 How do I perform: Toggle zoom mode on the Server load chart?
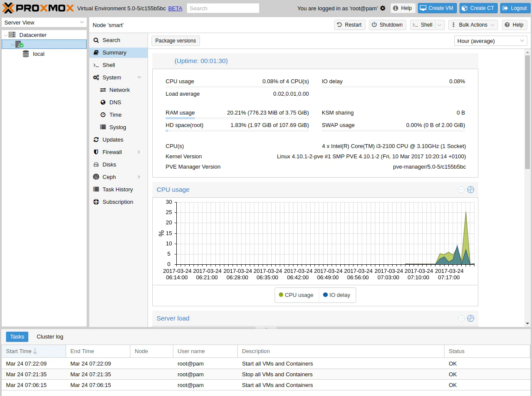pos(471,318)
